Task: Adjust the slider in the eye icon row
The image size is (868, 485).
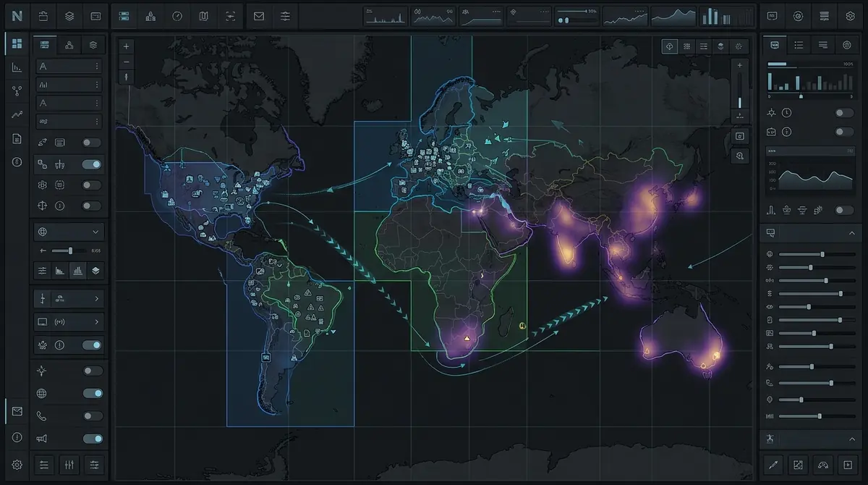Action: click(816, 307)
